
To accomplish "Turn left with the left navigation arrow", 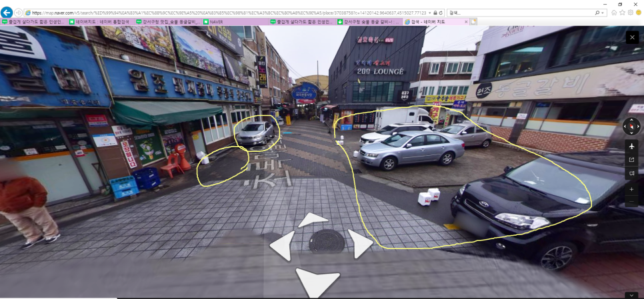I will point(283,246).
